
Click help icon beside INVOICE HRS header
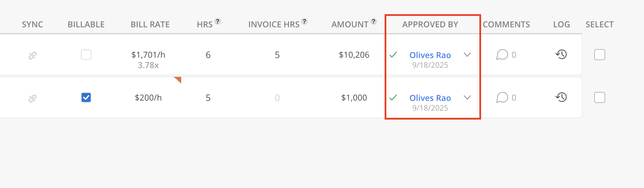click(304, 21)
